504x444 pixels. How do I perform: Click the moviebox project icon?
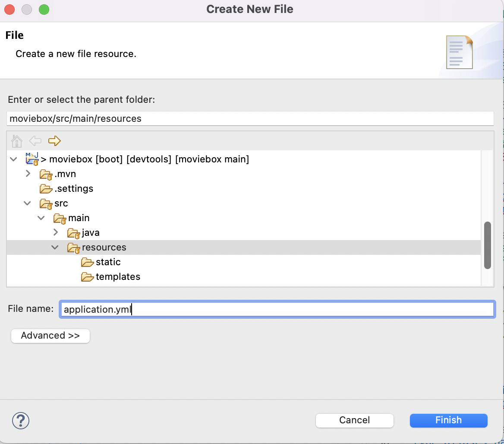[x=32, y=159]
